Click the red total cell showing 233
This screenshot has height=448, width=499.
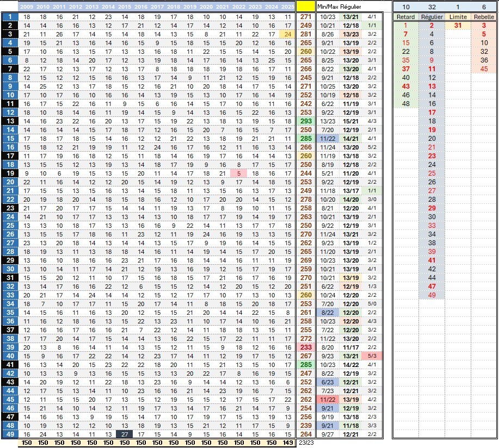306,346
